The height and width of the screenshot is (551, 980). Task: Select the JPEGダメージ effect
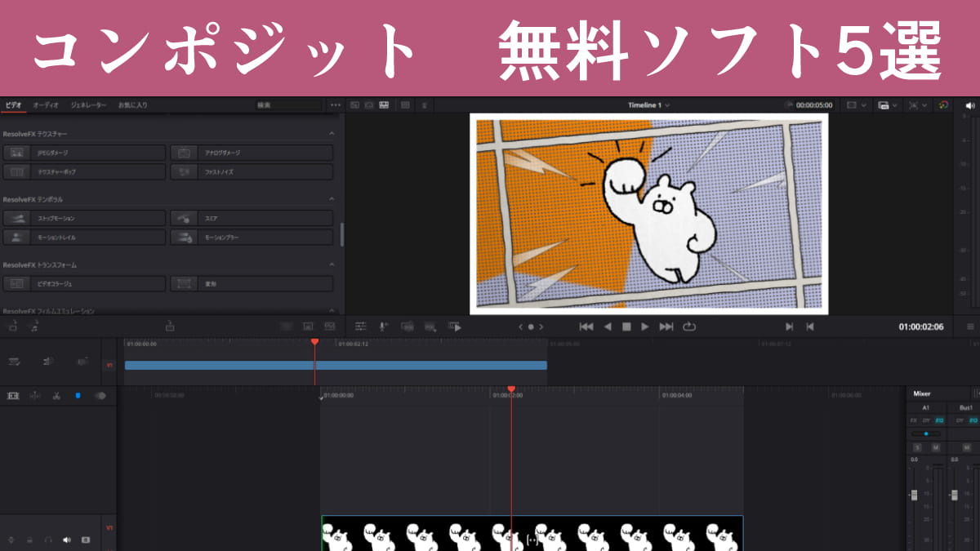click(x=85, y=153)
